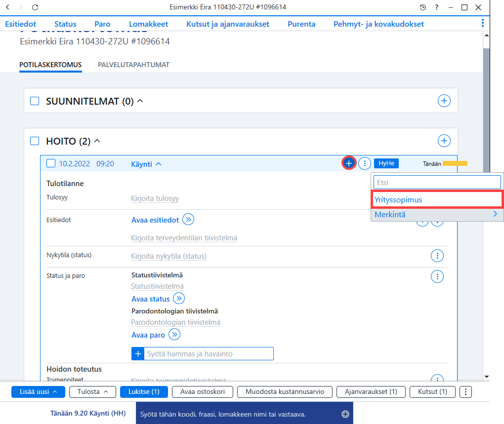
Task: Open Kutsut ja ajanvaraukset tab
Action: coord(228,24)
